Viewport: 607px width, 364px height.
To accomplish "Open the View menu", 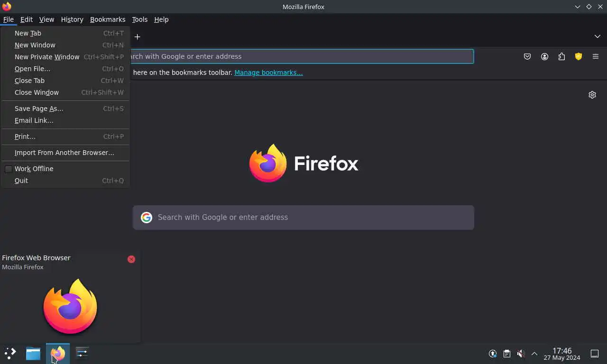I will pyautogui.click(x=46, y=19).
